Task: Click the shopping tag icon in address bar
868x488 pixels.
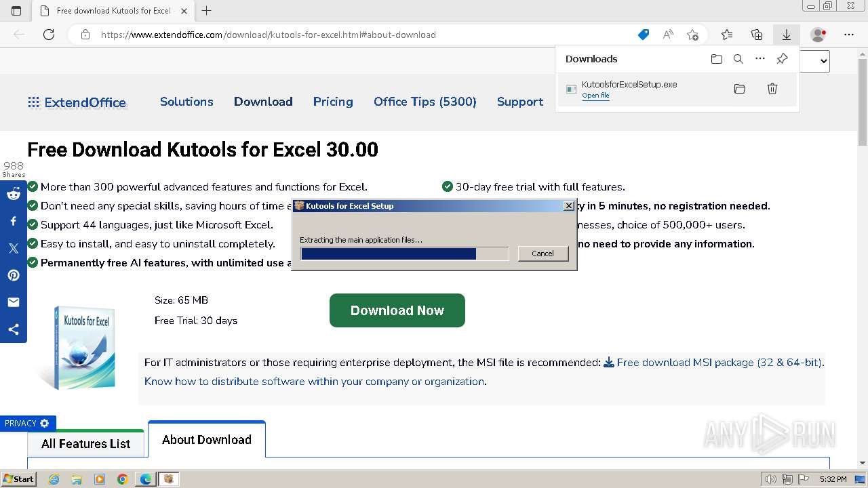Action: tap(644, 35)
